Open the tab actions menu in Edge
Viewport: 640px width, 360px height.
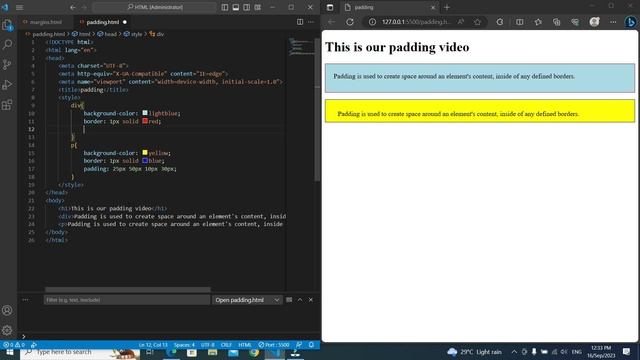[x=330, y=7]
